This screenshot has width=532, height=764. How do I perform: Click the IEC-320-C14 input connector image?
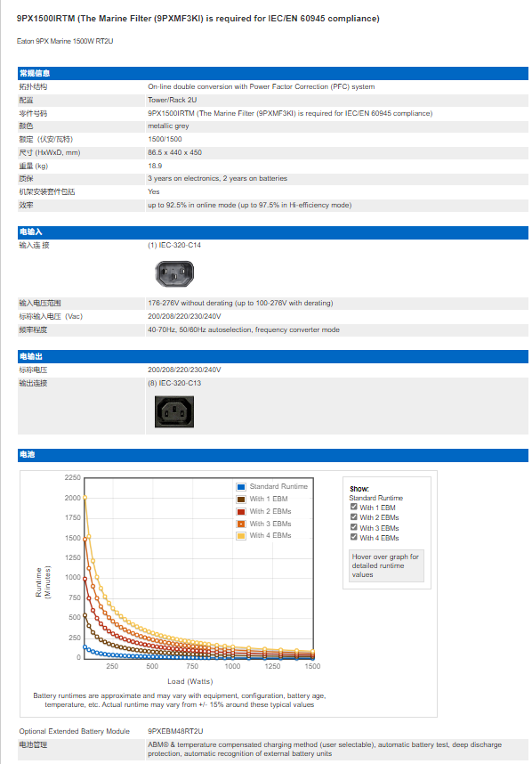pos(174,274)
